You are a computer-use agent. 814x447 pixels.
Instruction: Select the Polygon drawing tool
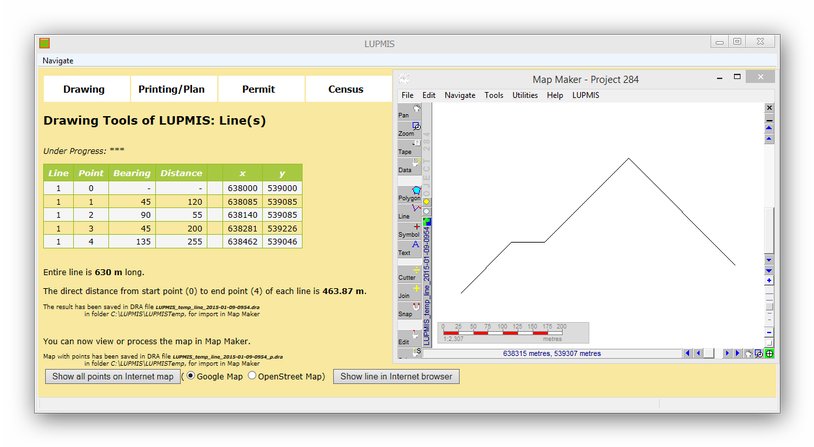coord(409,194)
